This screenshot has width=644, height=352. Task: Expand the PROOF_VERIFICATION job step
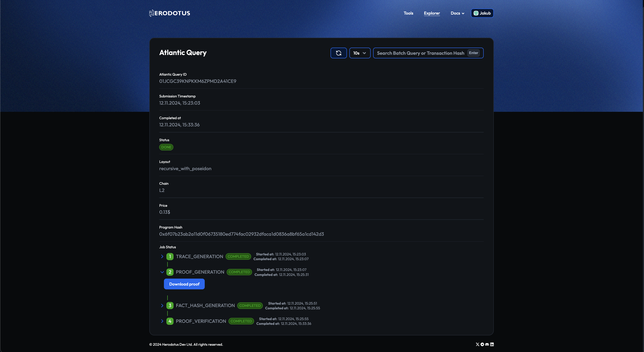click(162, 321)
